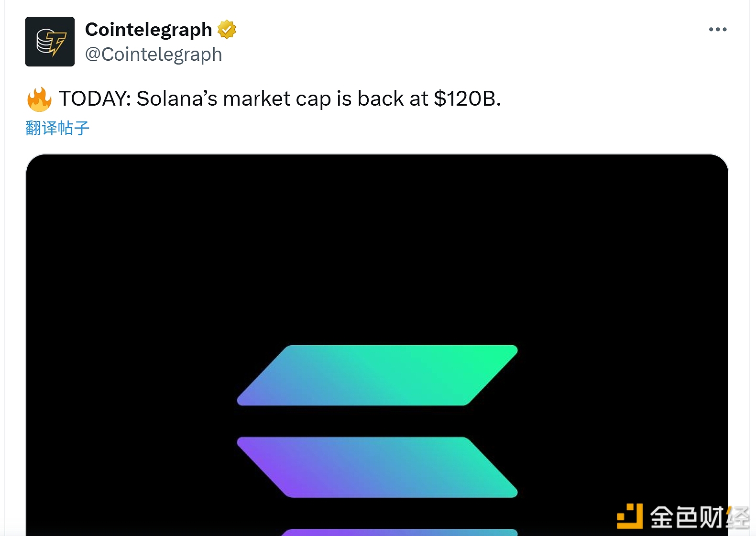Viewport: 756px width, 536px height.
Task: Click the fire emoji in the post
Action: [39, 99]
